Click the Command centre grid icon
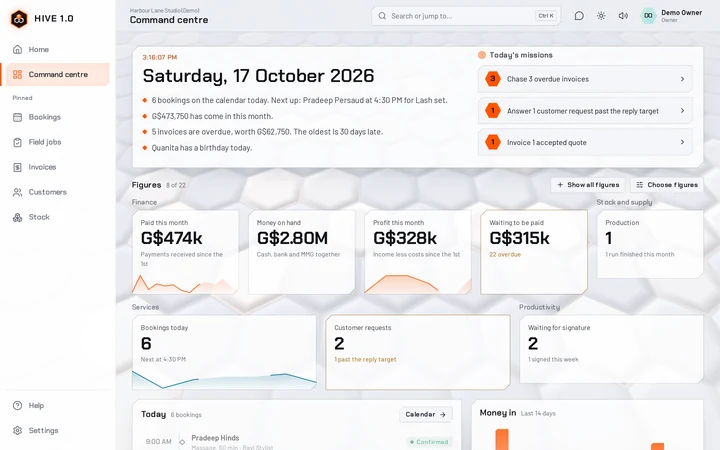720x450 pixels. (17, 74)
